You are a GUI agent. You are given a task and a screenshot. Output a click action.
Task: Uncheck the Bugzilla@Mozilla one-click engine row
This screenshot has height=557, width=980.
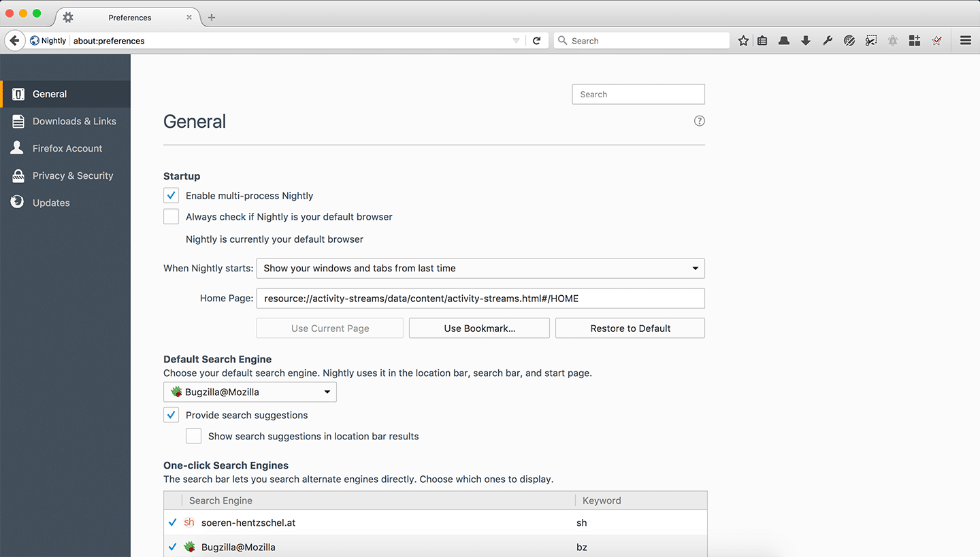click(x=172, y=547)
